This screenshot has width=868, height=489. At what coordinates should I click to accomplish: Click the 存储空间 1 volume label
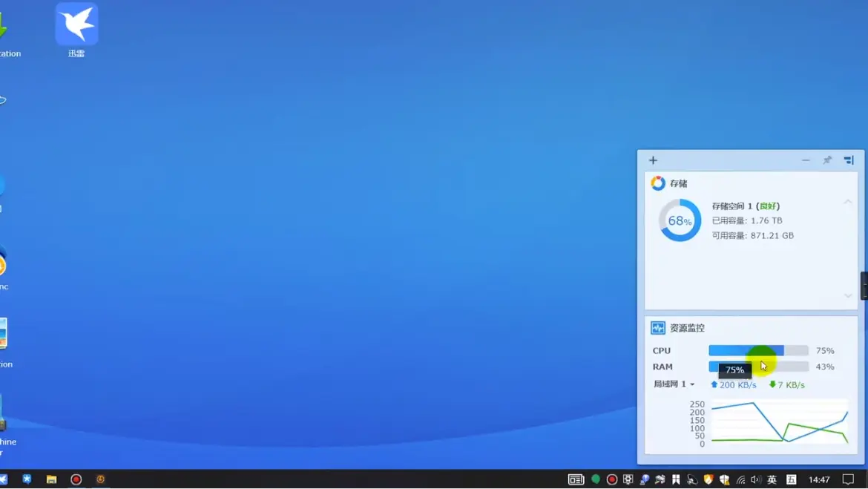click(x=731, y=206)
